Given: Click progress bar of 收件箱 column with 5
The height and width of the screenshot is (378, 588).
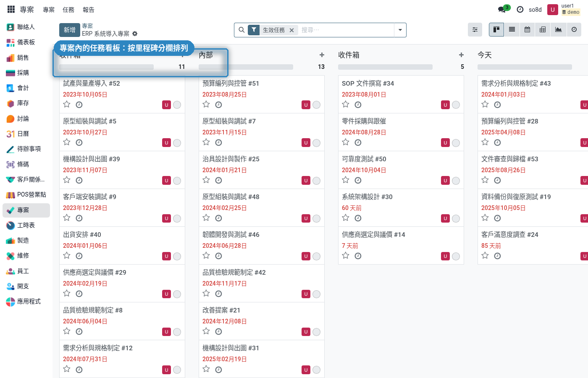Looking at the screenshot, I should pyautogui.click(x=385, y=67).
